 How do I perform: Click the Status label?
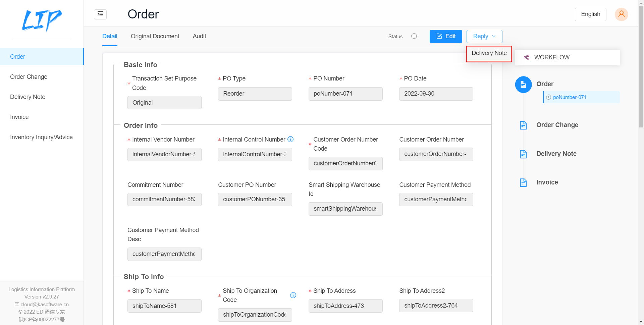[x=395, y=37]
